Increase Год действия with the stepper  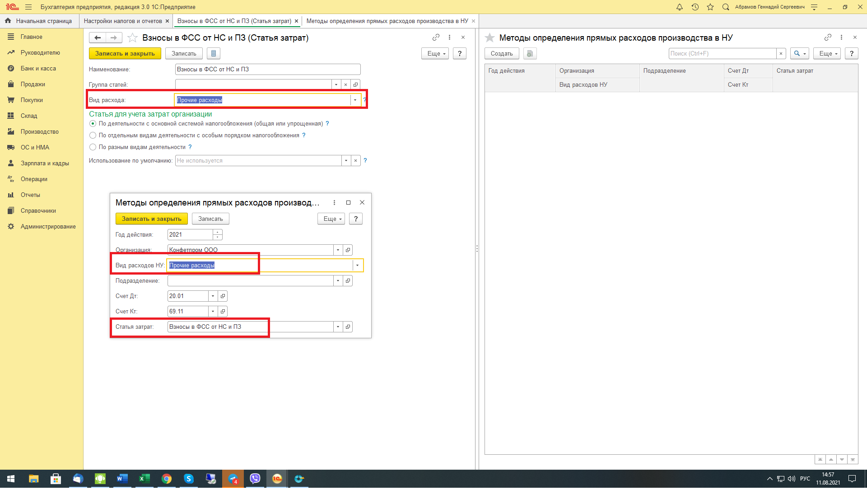click(218, 232)
